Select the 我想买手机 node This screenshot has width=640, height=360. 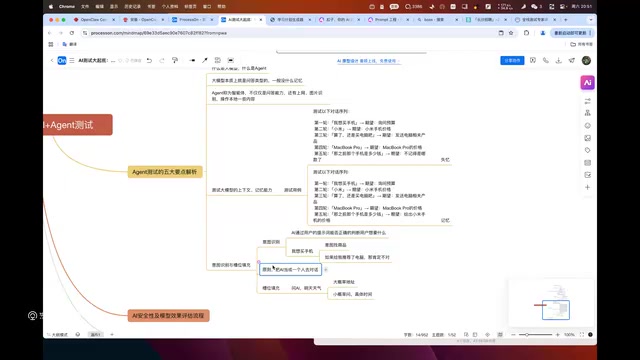pyautogui.click(x=302, y=251)
